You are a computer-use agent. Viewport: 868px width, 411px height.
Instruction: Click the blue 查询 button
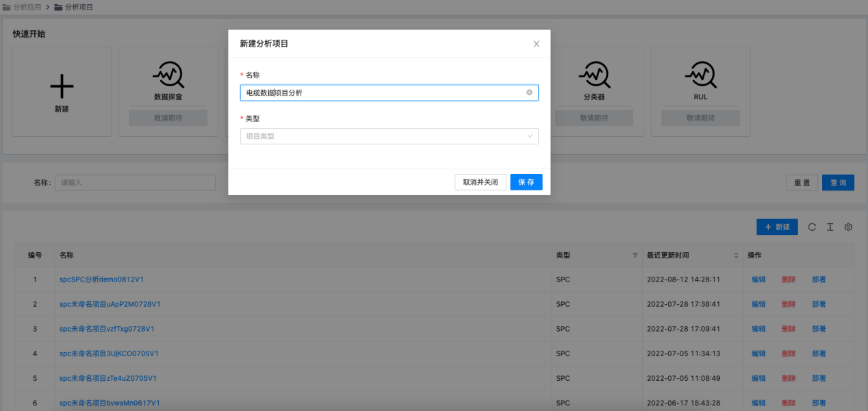[x=838, y=183]
